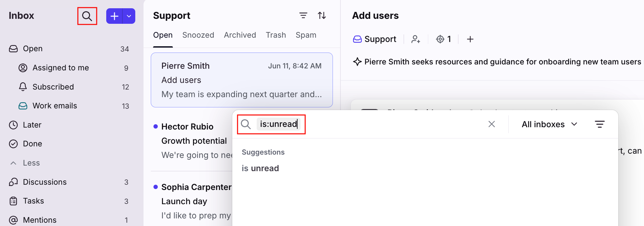644x226 pixels.
Task: Expand the compose button dropdown arrow
Action: pyautogui.click(x=129, y=16)
